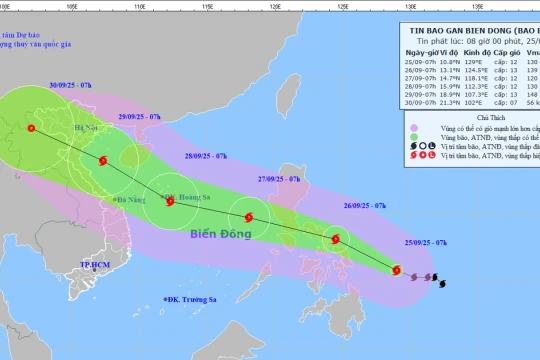Select the storm position icon near 26/09/25 - 07h
The image size is (540, 360).
point(335,239)
